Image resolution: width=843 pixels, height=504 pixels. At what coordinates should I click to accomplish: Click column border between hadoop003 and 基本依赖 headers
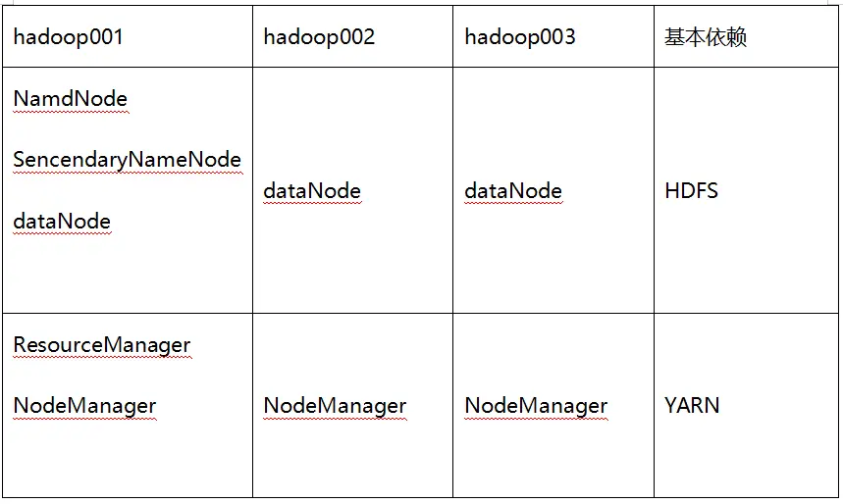pos(654,37)
